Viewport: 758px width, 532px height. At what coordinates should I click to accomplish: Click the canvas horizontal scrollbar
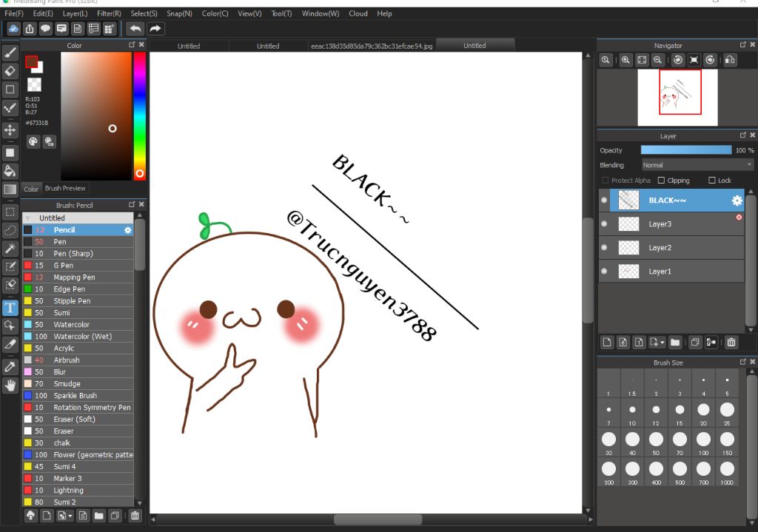378,519
